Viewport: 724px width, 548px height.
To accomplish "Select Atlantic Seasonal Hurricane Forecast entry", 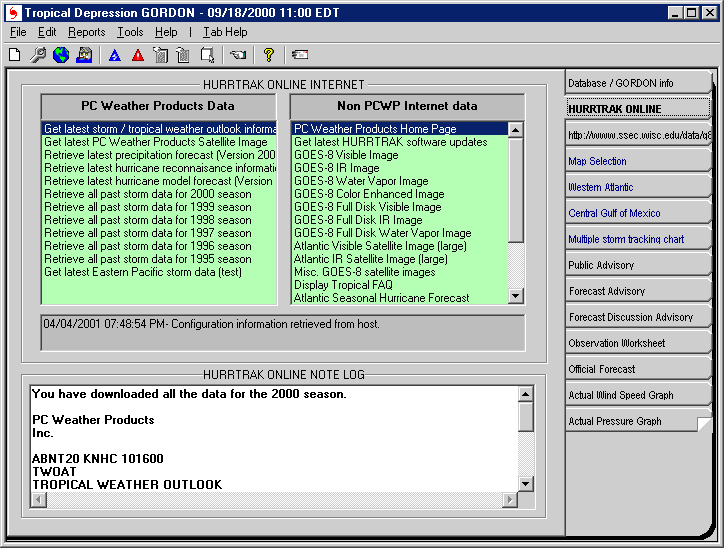I will (x=400, y=298).
